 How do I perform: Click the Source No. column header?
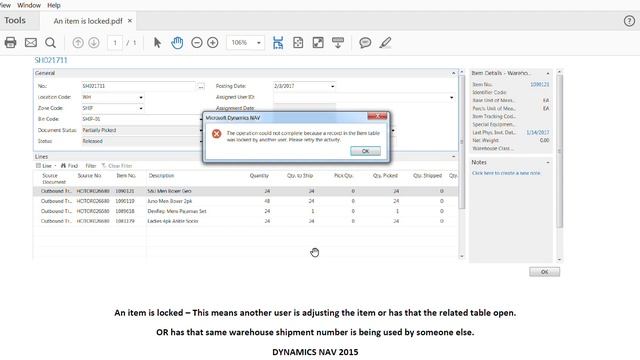pos(89,176)
